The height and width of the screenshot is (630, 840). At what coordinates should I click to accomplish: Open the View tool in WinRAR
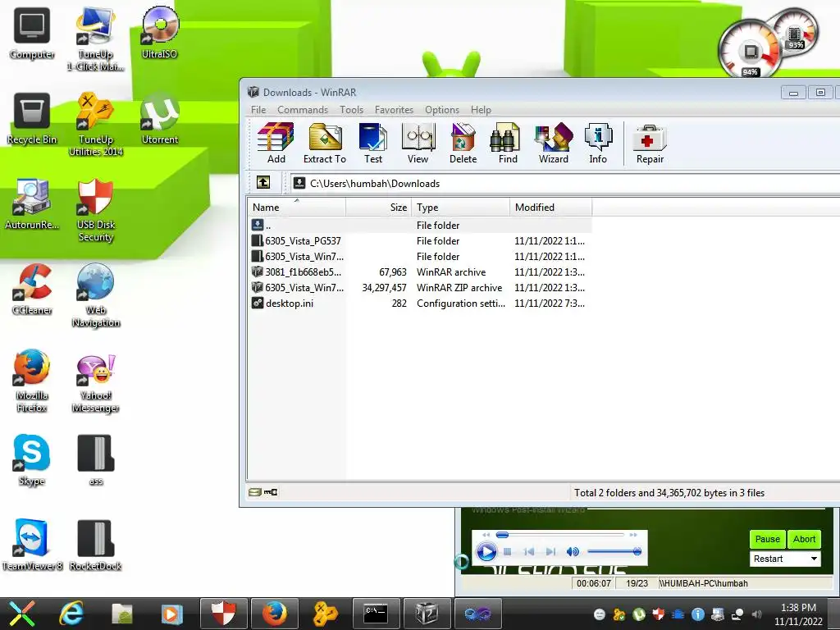tap(418, 143)
